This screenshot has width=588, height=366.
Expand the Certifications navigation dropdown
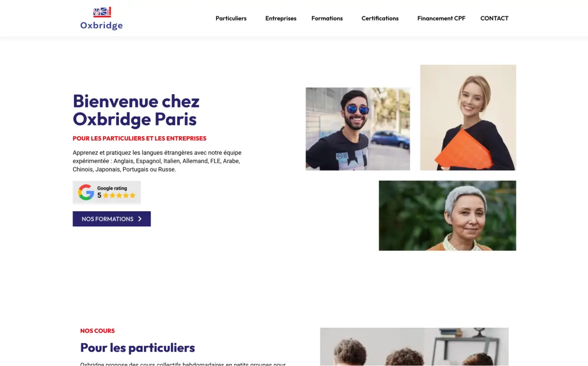[x=380, y=18]
